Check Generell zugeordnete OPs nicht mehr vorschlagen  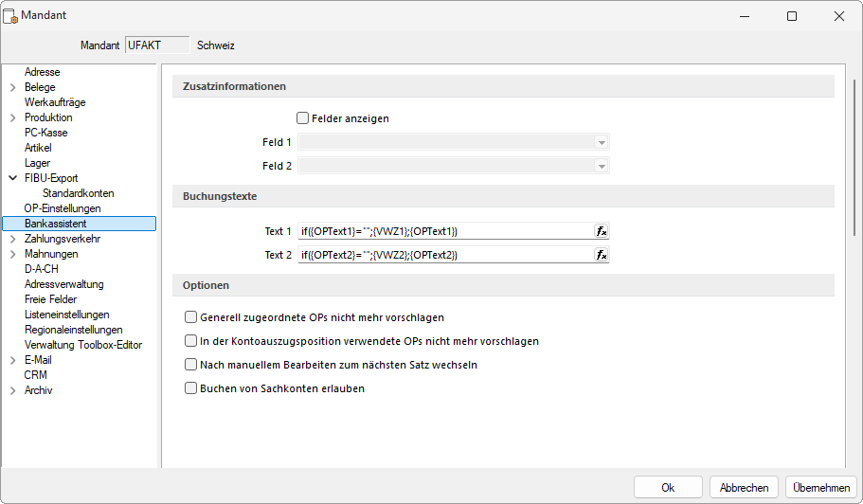(190, 317)
